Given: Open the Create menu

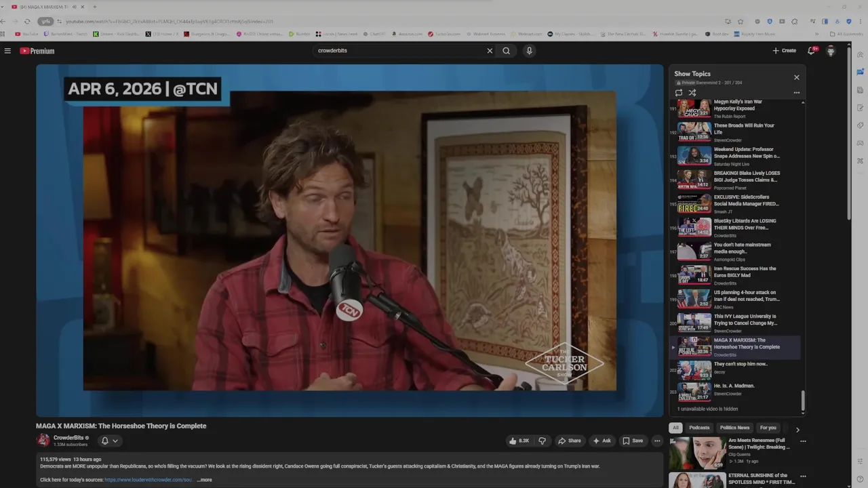Looking at the screenshot, I should (785, 51).
